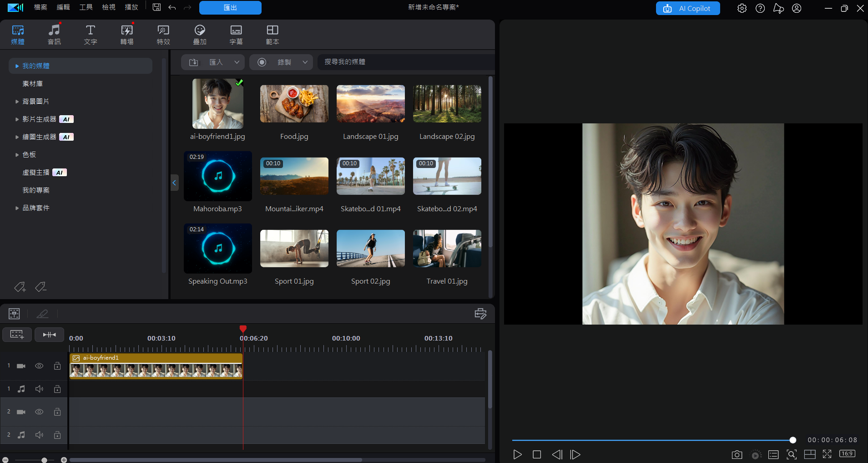Launch the AI Copilot button

(x=687, y=8)
